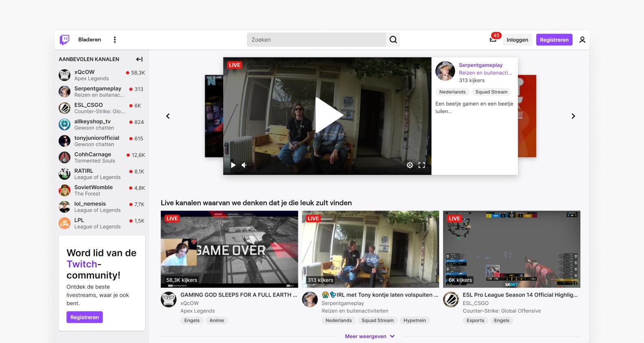Click xQcOW avatar in sidebar
644x343 pixels.
pos(64,75)
